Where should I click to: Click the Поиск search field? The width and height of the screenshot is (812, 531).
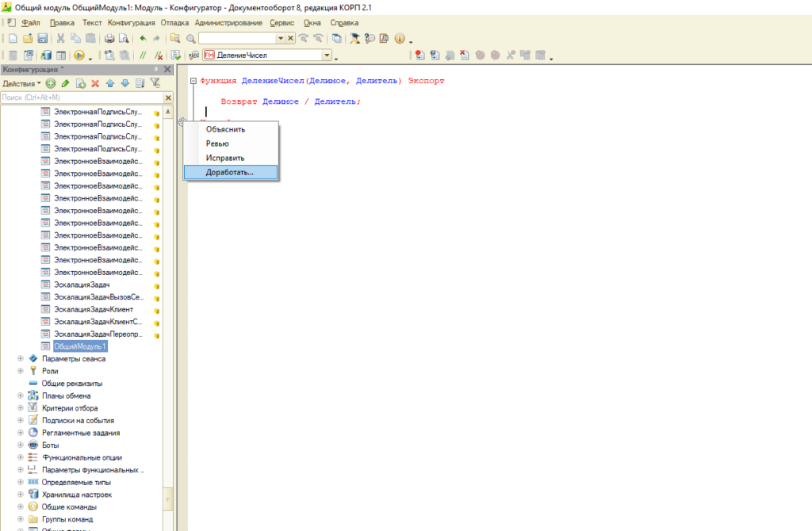pos(81,97)
